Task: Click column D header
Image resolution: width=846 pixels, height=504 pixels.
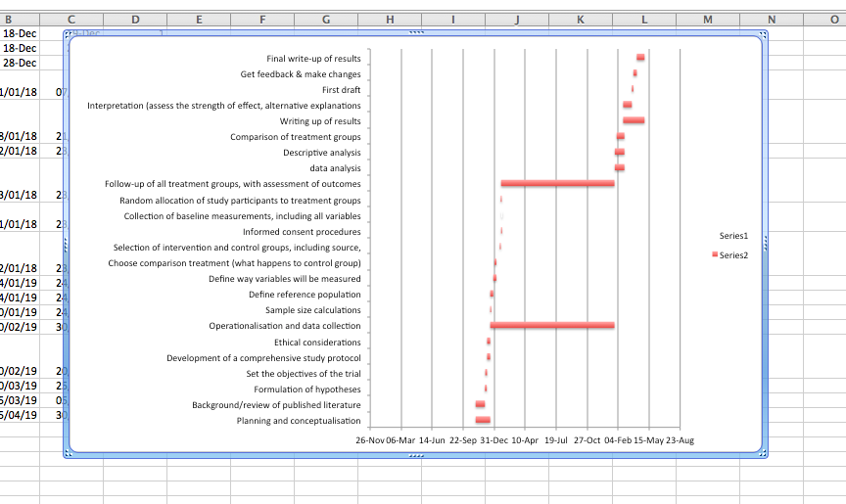Action: (x=135, y=20)
